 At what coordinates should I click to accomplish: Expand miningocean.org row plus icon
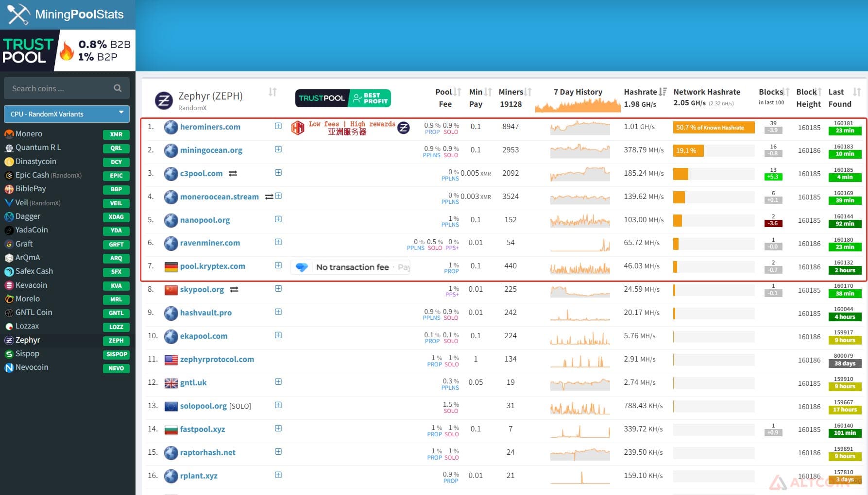(x=278, y=149)
